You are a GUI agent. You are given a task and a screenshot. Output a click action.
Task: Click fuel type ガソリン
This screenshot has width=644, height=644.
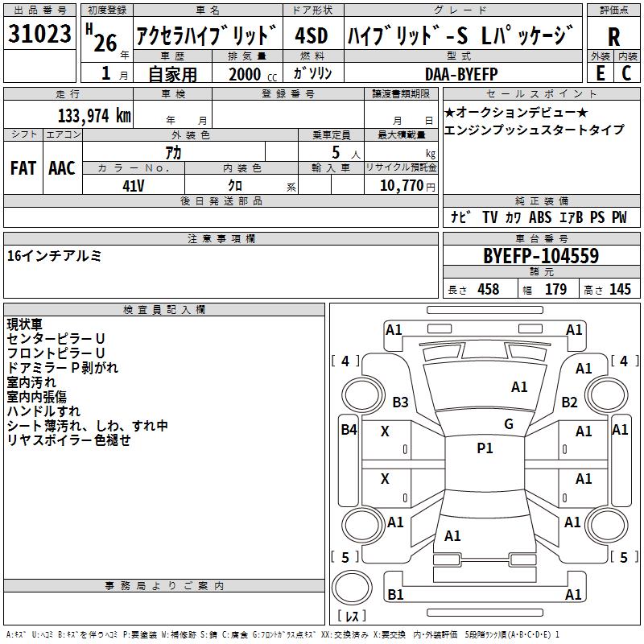312,73
